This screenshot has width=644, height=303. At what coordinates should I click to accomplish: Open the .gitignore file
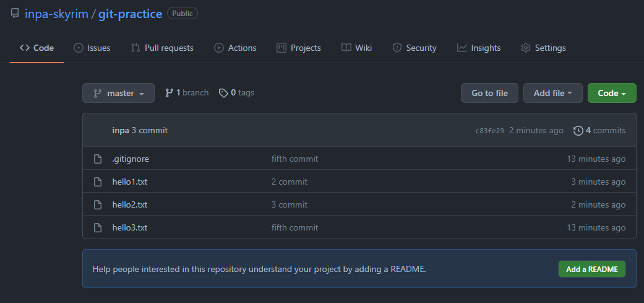tap(131, 159)
